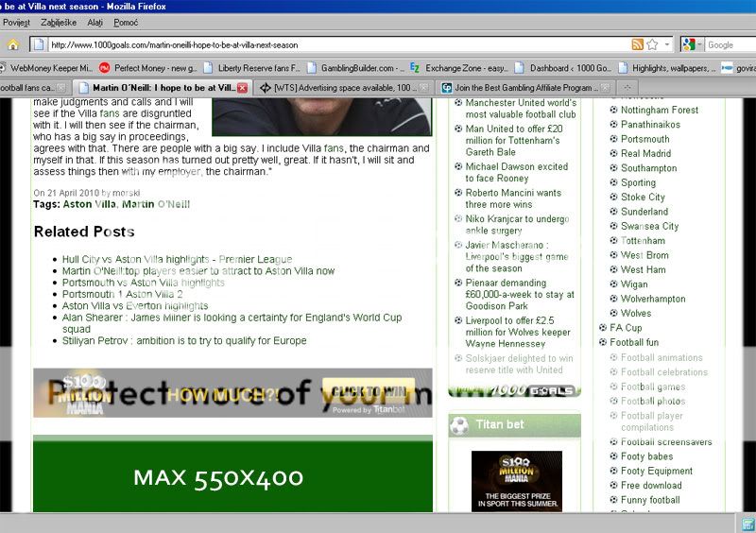Click the Titan bet $100 Million Mania ad
The width and height of the screenshot is (756, 533).
517,481
